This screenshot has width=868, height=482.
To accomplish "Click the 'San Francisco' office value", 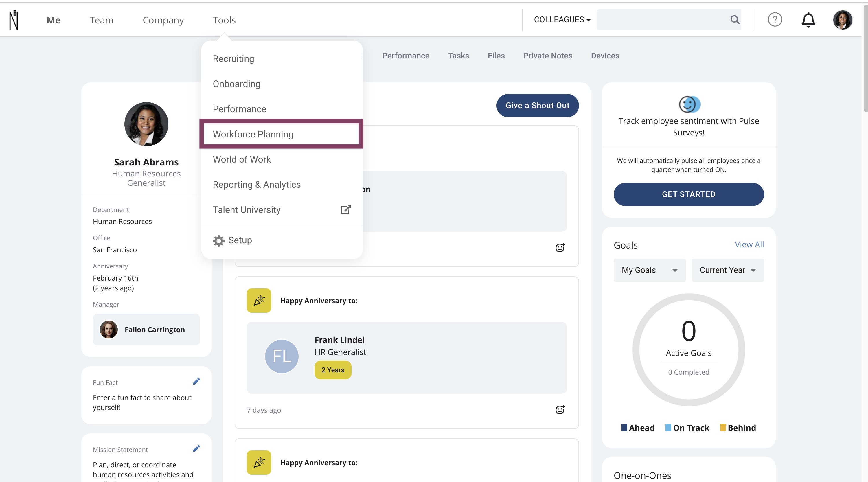I will pyautogui.click(x=115, y=250).
